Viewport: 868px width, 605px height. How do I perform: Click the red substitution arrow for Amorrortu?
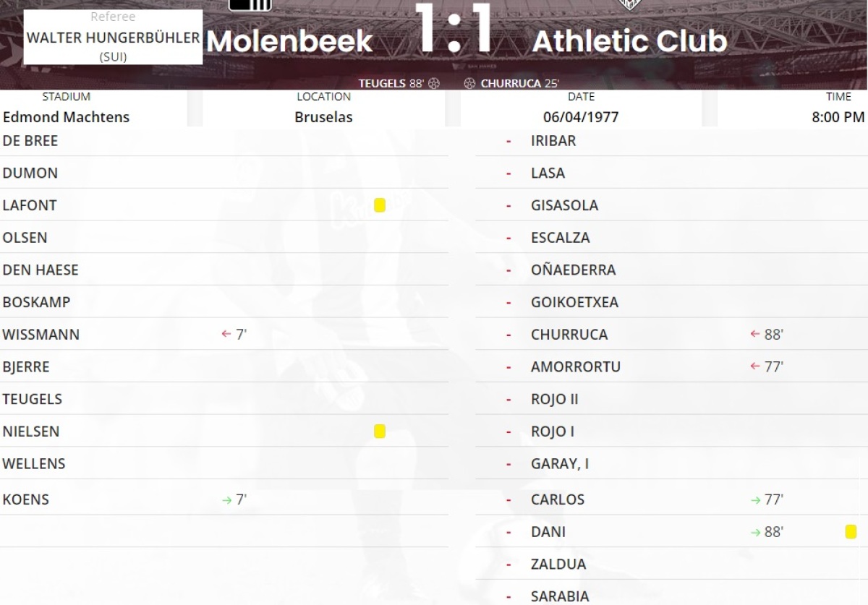pyautogui.click(x=755, y=366)
